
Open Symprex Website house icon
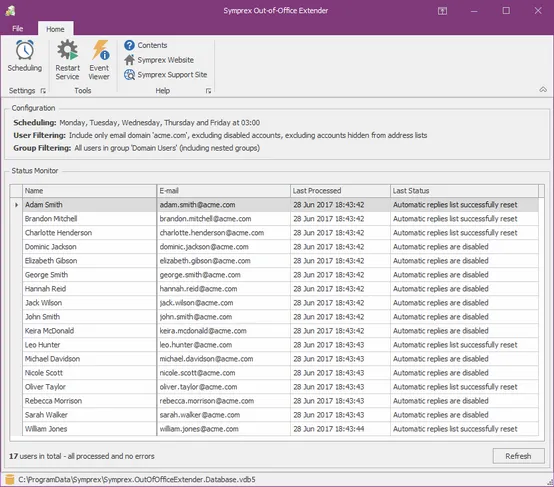[x=129, y=60]
